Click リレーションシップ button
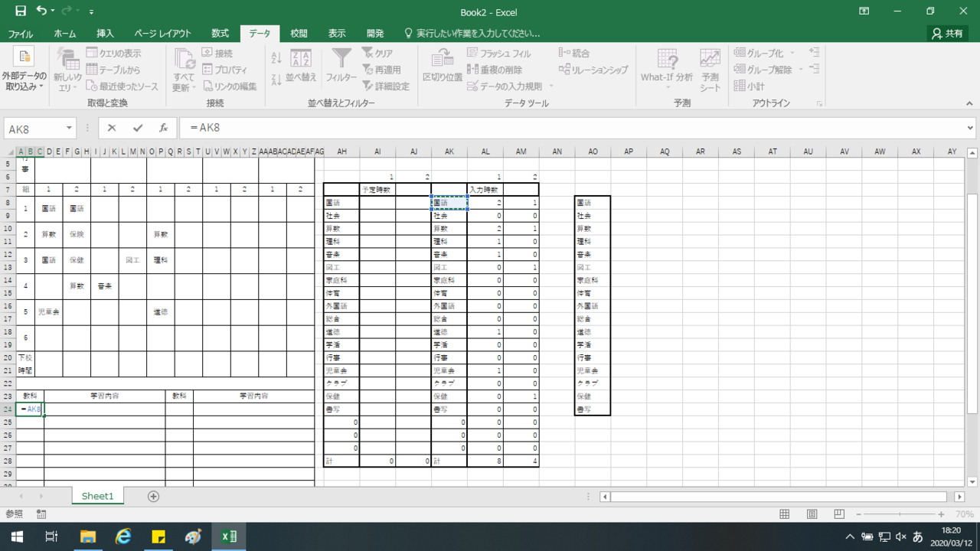This screenshot has width=980, height=551. [593, 70]
